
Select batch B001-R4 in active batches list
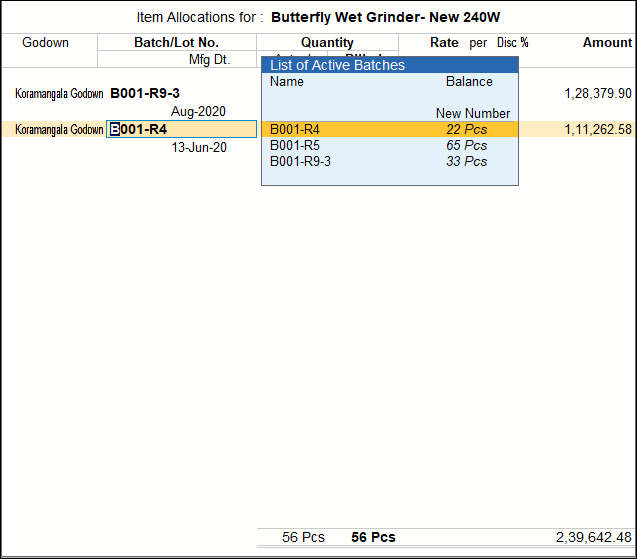tap(390, 129)
